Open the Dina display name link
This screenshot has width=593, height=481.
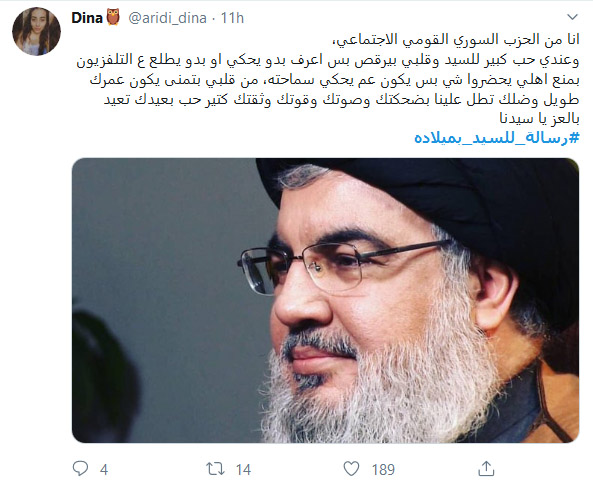coord(87,18)
